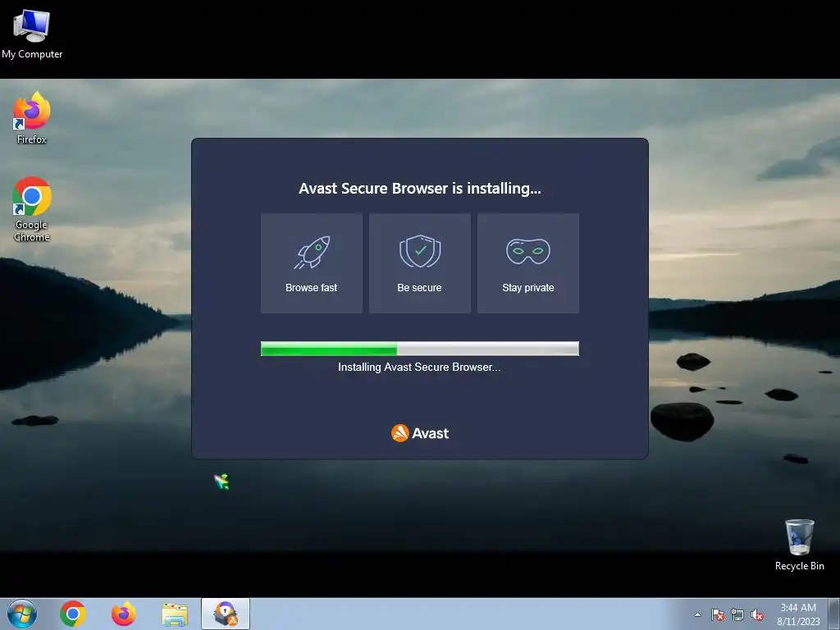Select the Avast installer taskbar button

point(226,614)
